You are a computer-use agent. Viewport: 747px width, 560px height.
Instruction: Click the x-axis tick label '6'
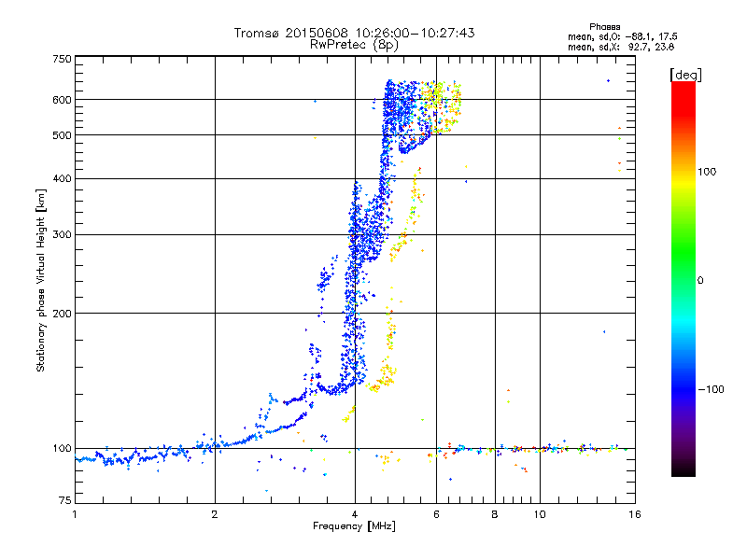[x=436, y=514]
